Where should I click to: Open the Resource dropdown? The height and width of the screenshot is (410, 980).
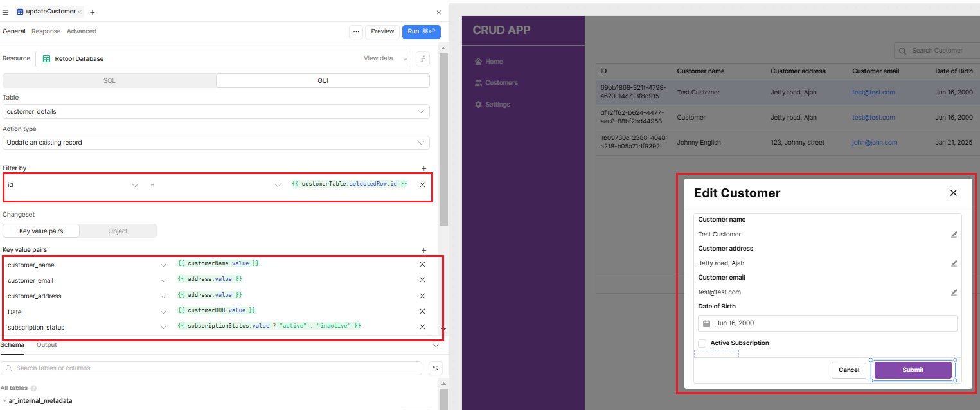pos(223,58)
